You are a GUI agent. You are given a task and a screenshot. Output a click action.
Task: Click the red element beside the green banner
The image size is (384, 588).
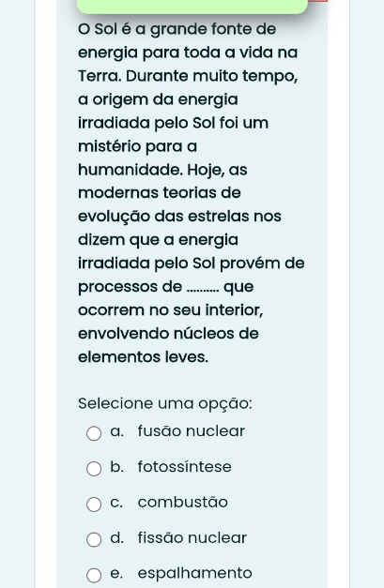point(317,1)
